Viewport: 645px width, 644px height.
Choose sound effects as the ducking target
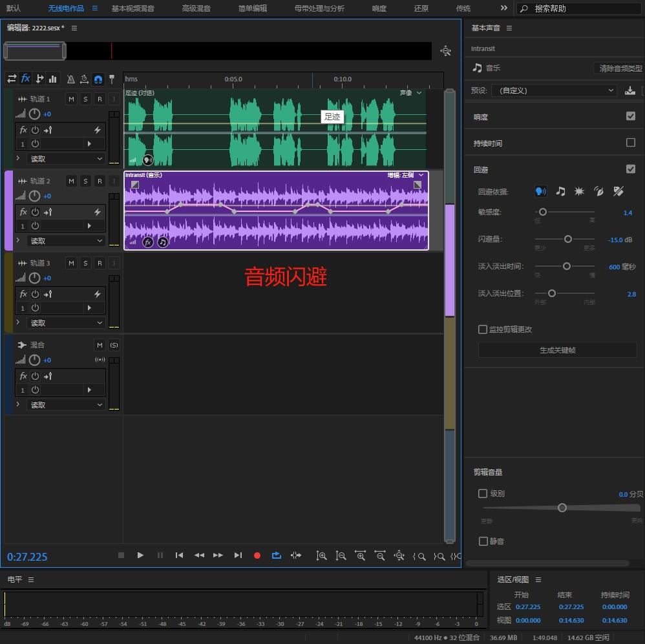579,191
